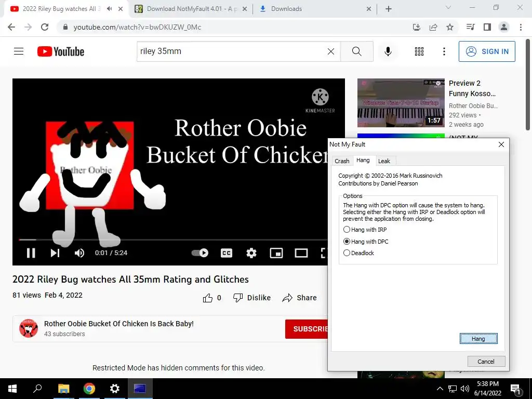Share the video
The image size is (532, 399).
pyautogui.click(x=299, y=298)
